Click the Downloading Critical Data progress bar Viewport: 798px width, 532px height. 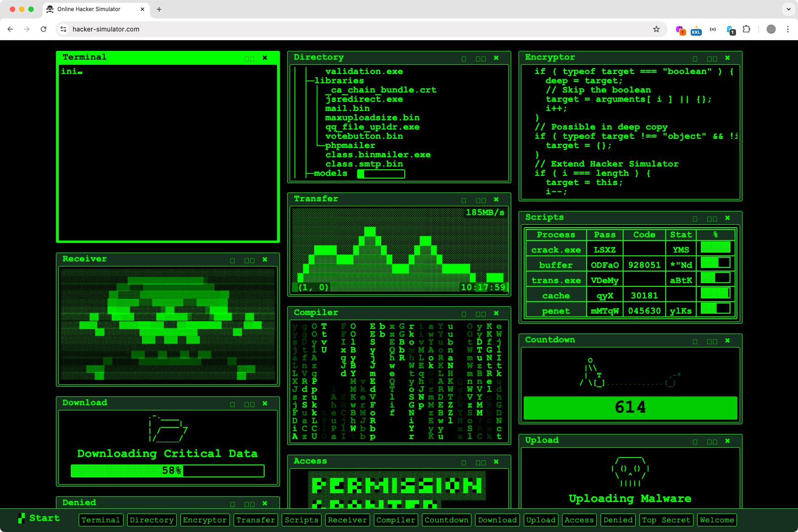pos(167,471)
